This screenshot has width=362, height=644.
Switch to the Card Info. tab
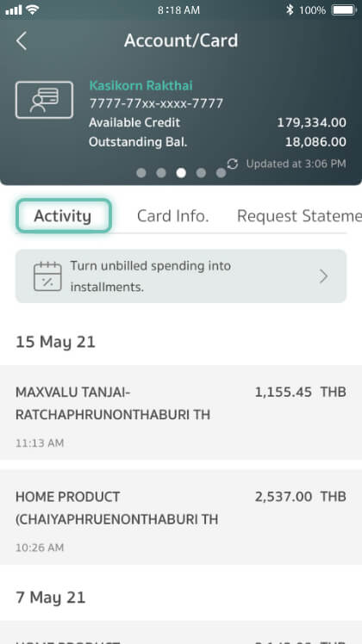pos(172,216)
